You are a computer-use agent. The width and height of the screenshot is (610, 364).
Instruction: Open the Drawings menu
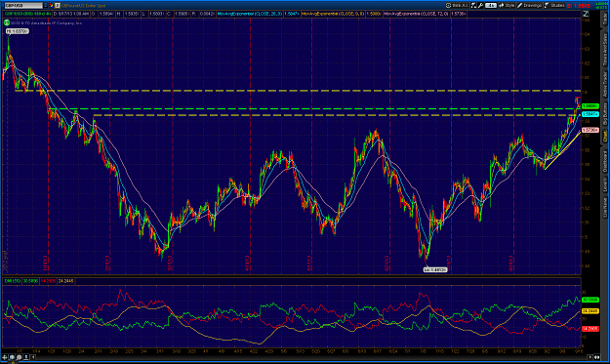point(529,6)
